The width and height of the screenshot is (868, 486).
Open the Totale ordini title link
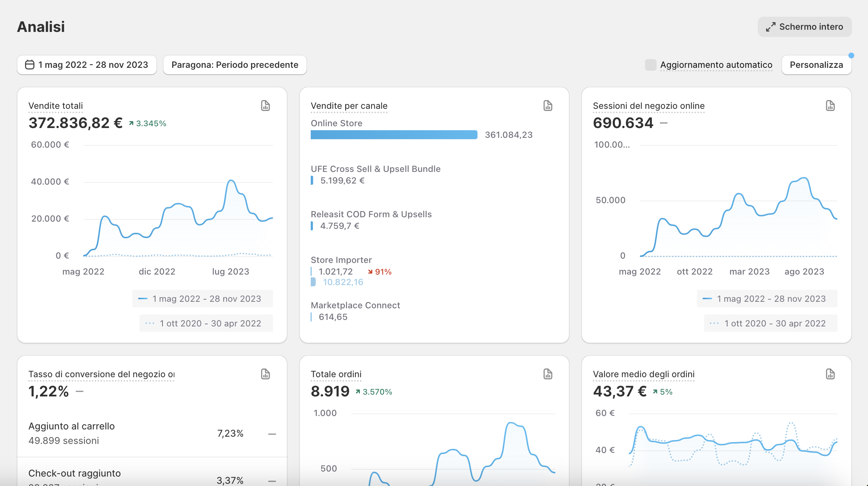coord(336,374)
